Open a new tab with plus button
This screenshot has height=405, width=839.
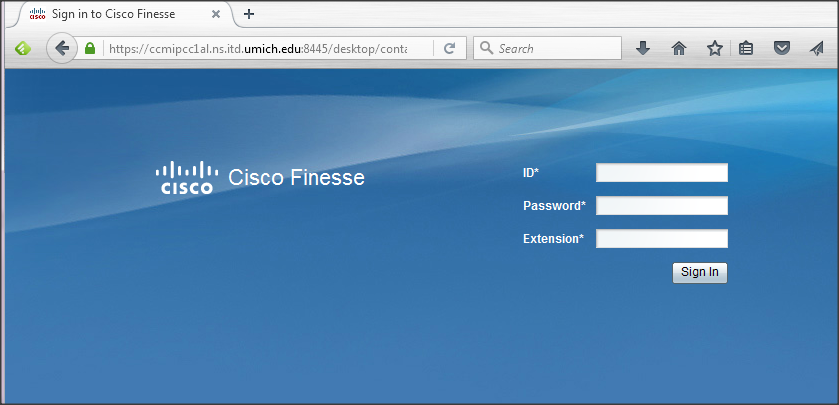[x=248, y=14]
